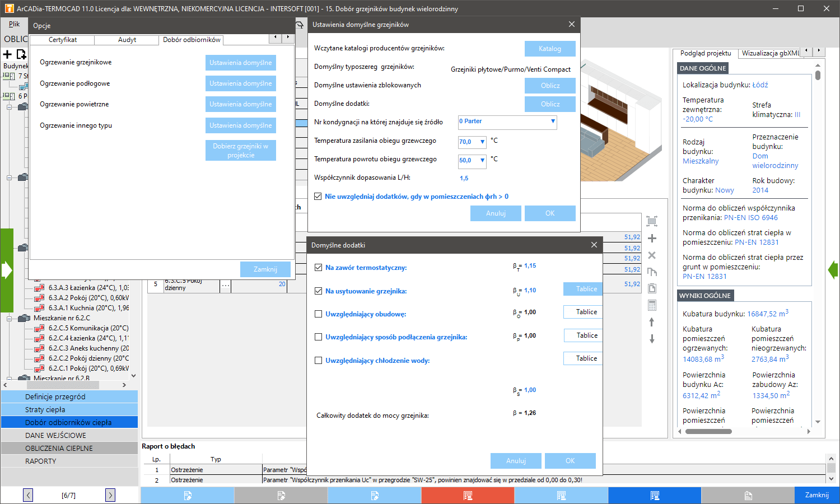Click the right panel vertical scrollbar thumb
The image size is (840, 504).
click(x=818, y=75)
